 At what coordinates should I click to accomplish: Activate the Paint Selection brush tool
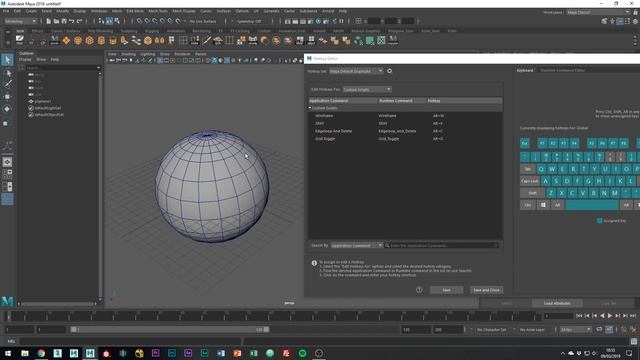[x=7, y=84]
